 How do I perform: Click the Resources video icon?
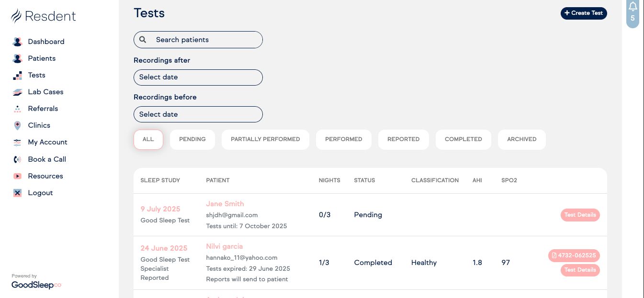coord(17,176)
